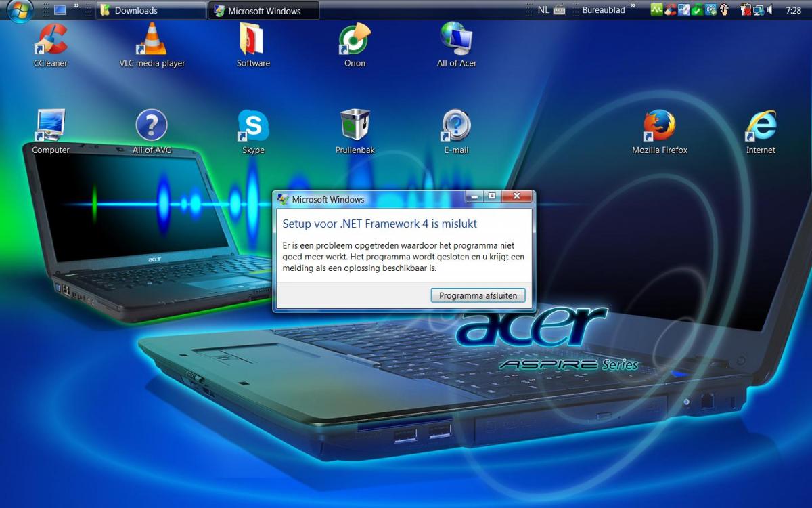The height and width of the screenshot is (508, 812).
Task: Open the Orion desktop shortcut
Action: 355,45
